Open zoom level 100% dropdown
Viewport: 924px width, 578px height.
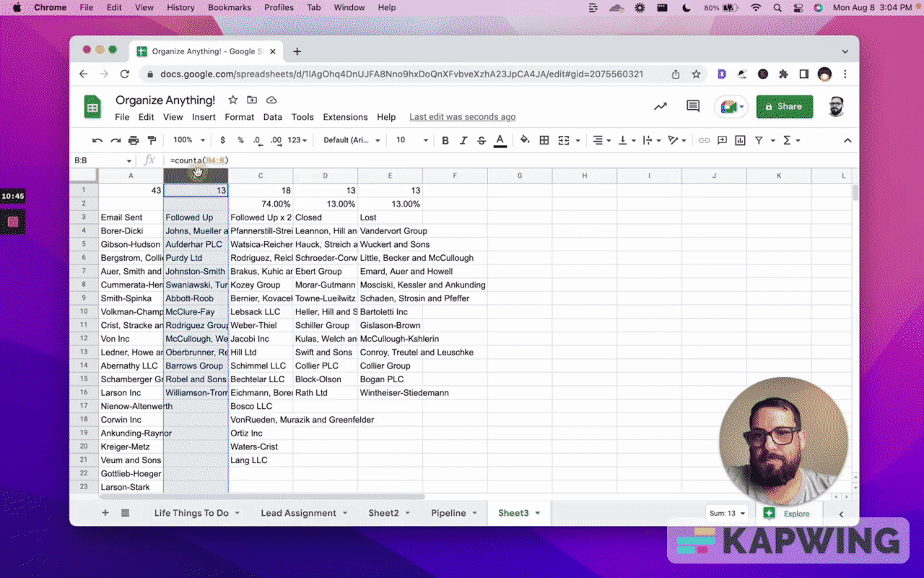click(x=189, y=140)
